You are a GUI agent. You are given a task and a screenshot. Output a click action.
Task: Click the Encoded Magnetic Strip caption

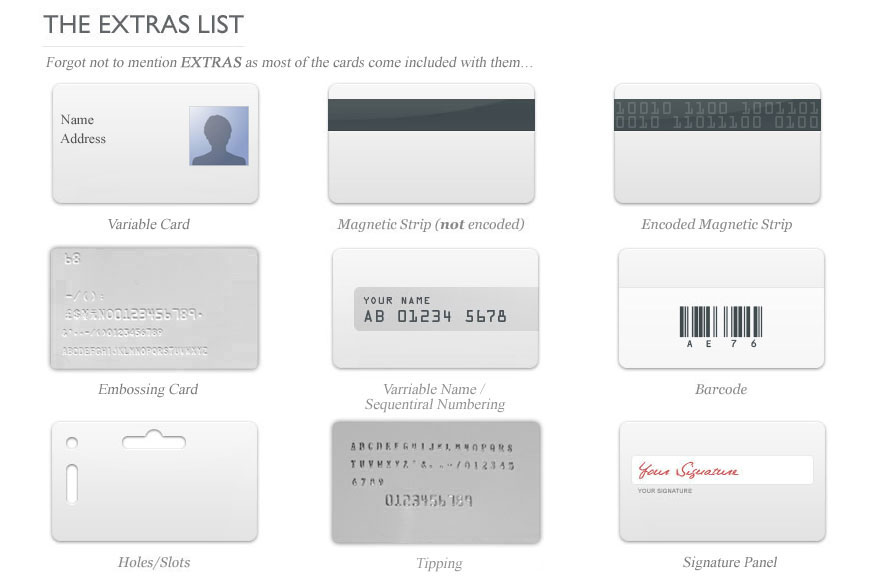coord(716,224)
